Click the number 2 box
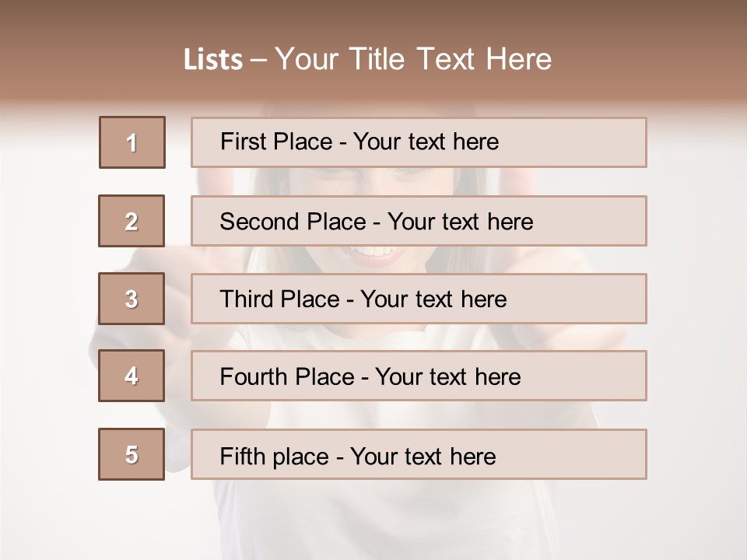This screenshot has width=747, height=560. tap(132, 221)
